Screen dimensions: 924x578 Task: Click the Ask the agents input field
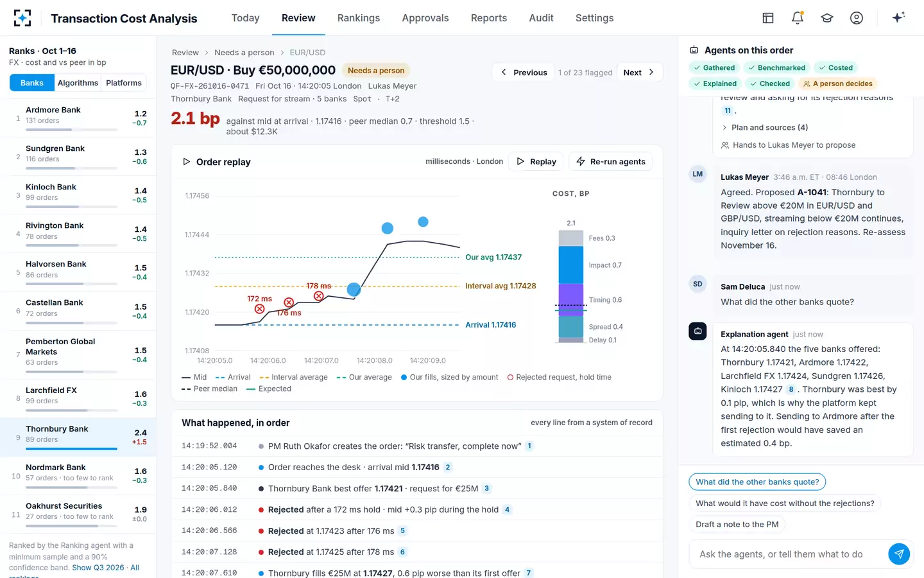[789, 554]
